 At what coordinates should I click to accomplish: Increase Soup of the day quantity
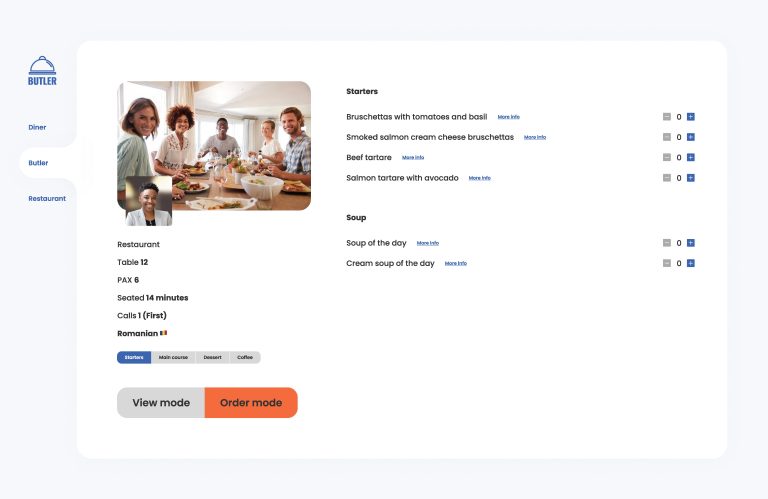[x=690, y=243]
